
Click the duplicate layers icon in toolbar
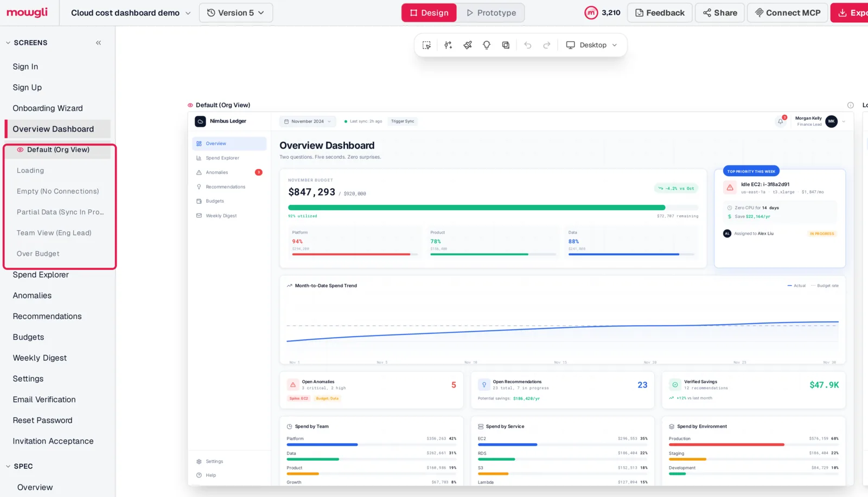[506, 45]
